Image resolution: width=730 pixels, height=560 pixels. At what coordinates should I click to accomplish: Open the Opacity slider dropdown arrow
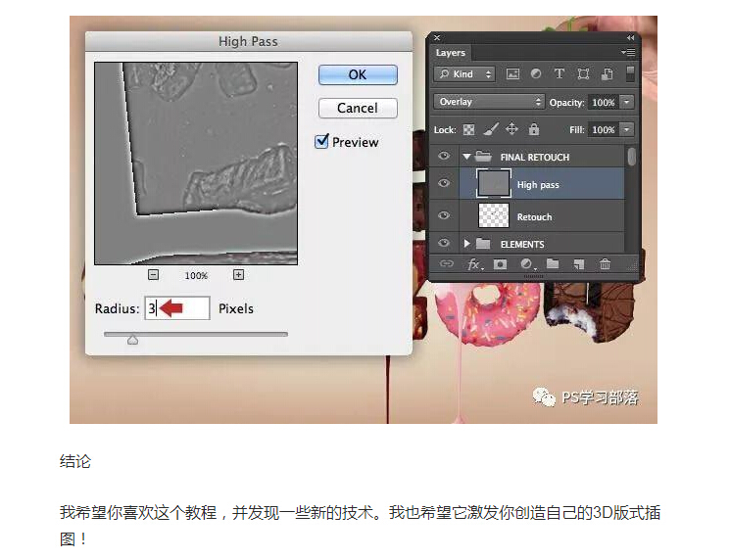pos(627,102)
